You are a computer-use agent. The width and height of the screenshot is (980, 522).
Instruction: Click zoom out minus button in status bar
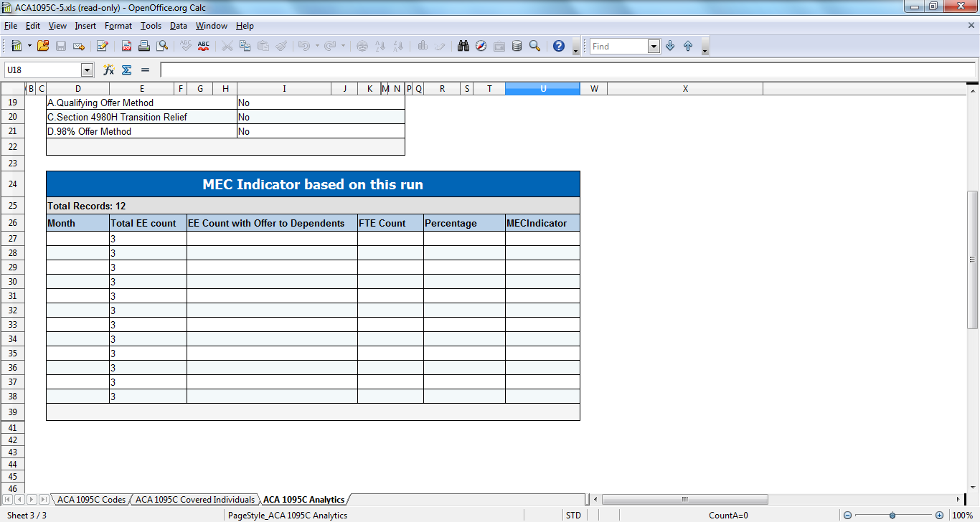[x=847, y=516]
